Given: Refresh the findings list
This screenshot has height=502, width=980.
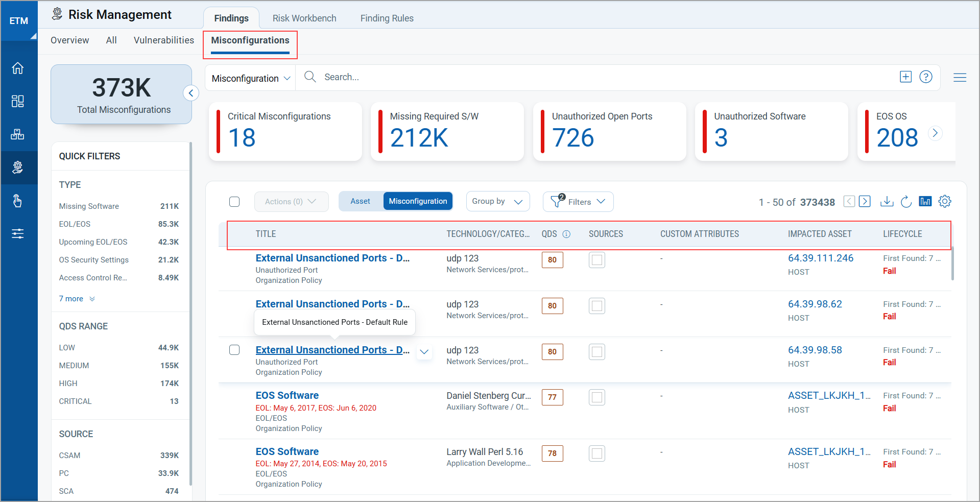Looking at the screenshot, I should coord(906,202).
